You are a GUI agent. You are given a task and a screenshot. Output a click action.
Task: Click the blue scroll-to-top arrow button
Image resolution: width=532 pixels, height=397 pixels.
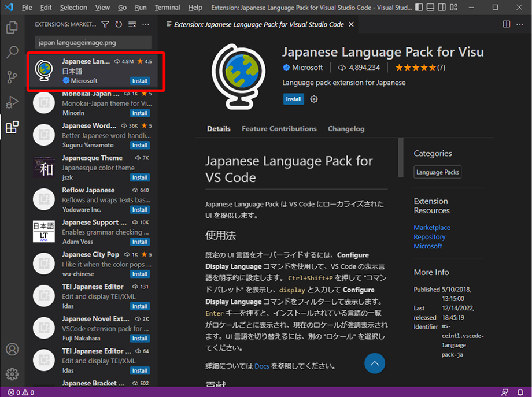(x=375, y=363)
